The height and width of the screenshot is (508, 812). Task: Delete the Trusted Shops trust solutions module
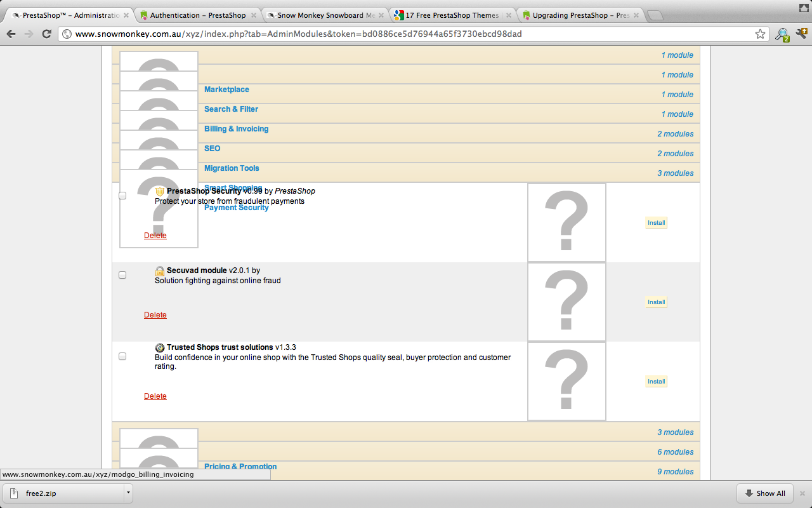coord(155,396)
